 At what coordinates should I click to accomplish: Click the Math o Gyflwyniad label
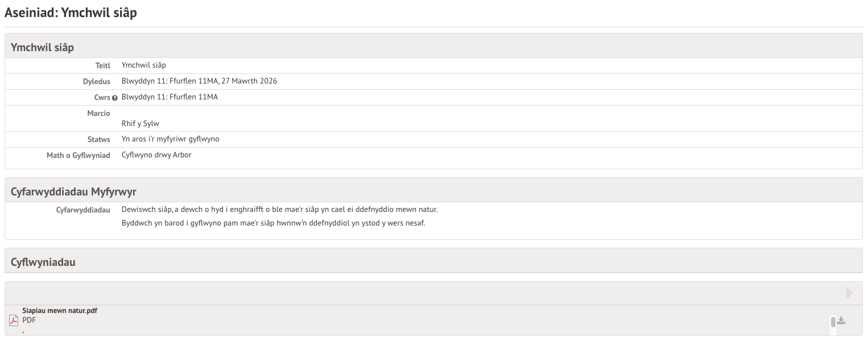click(78, 156)
